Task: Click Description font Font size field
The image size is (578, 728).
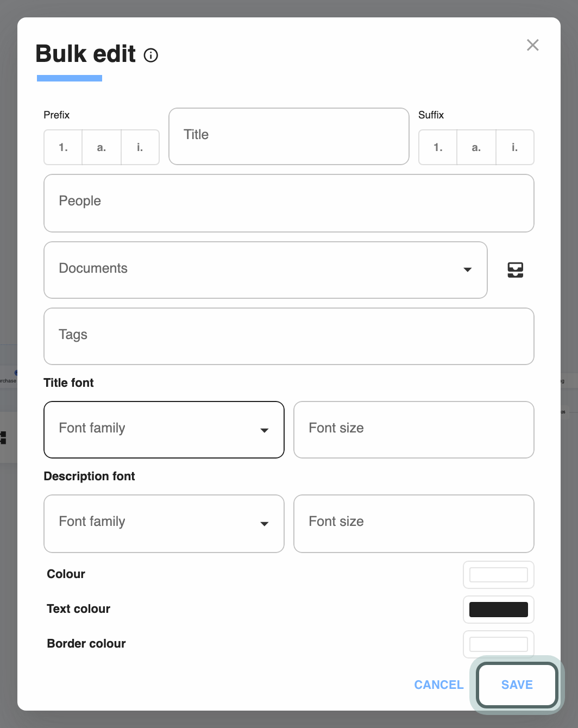Action: pyautogui.click(x=414, y=524)
